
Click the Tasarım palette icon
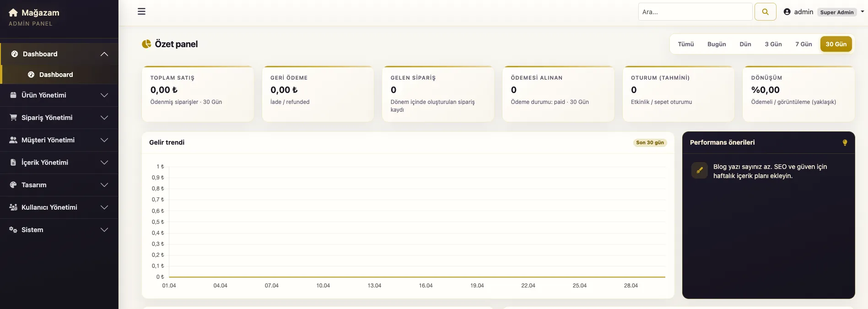(x=13, y=185)
